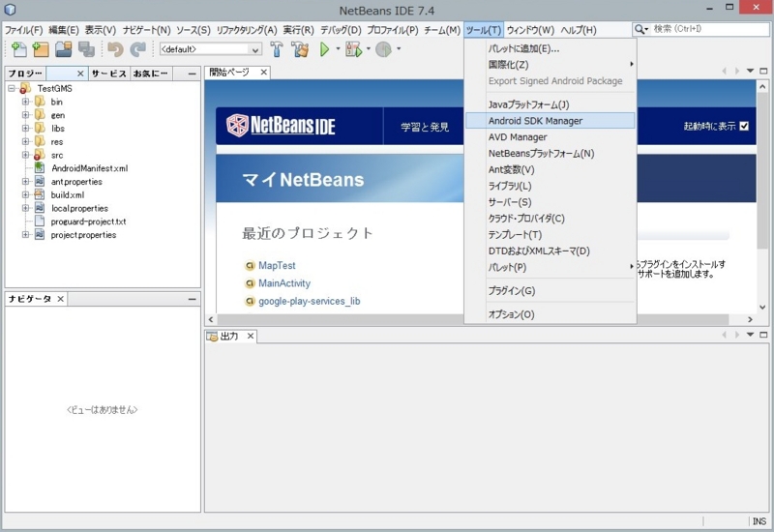Screen dimensions: 774x532
Task: Minimize the Projects panel group
Action: [x=192, y=74]
